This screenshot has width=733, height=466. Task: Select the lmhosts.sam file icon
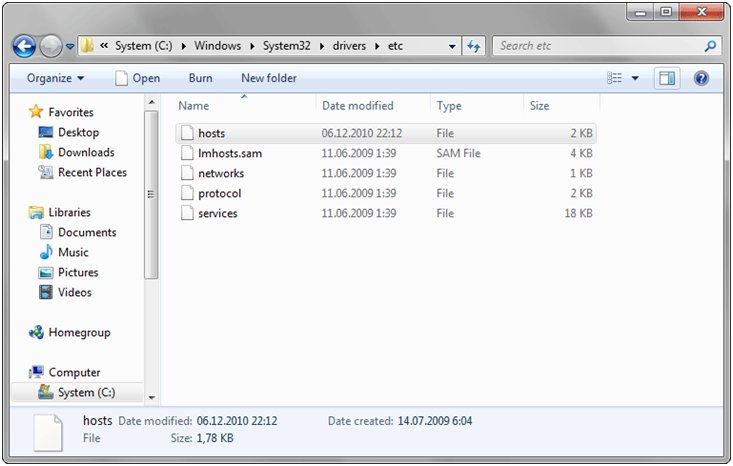pos(187,153)
